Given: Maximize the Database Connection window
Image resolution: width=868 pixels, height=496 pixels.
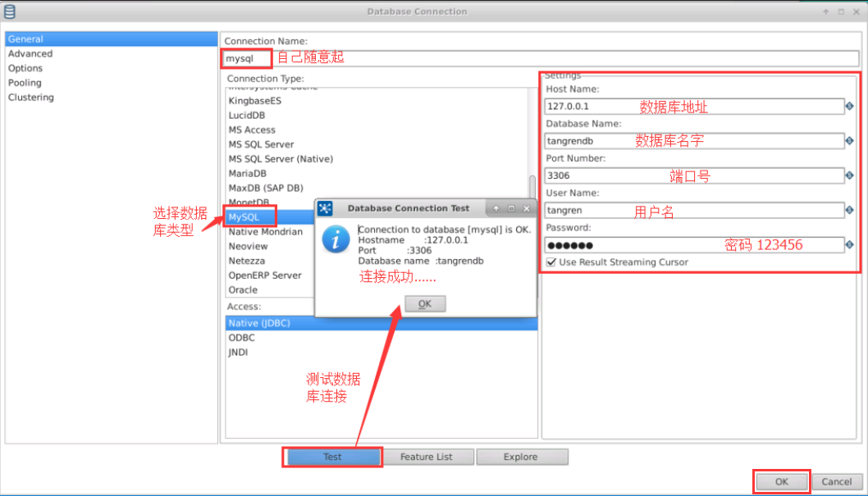Looking at the screenshot, I should pos(841,11).
